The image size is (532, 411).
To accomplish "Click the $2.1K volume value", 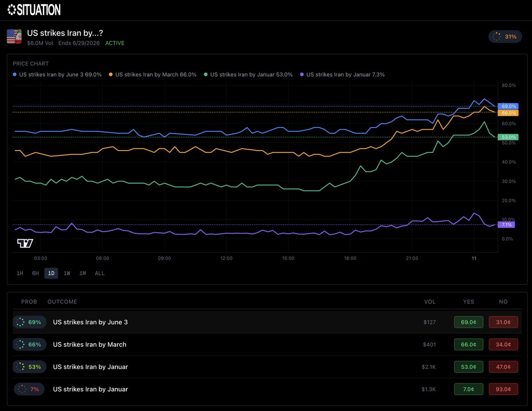I will pos(429,367).
